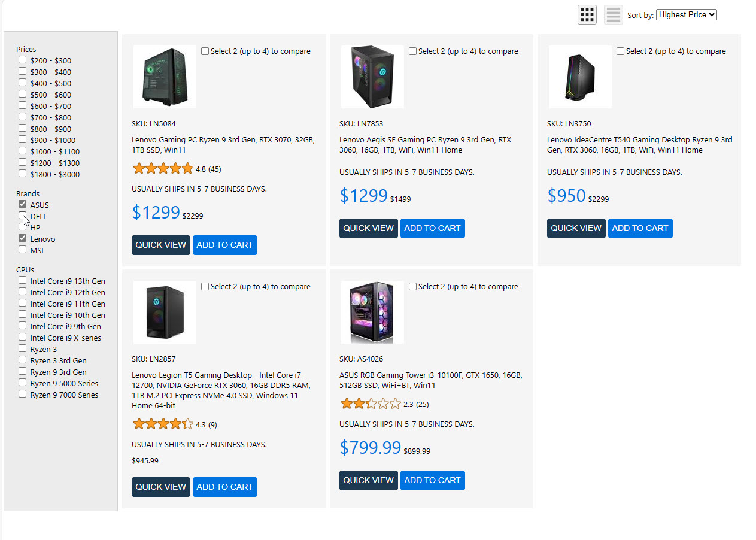The height and width of the screenshot is (540, 756).
Task: Enable the DELL brand filter
Action: (23, 216)
